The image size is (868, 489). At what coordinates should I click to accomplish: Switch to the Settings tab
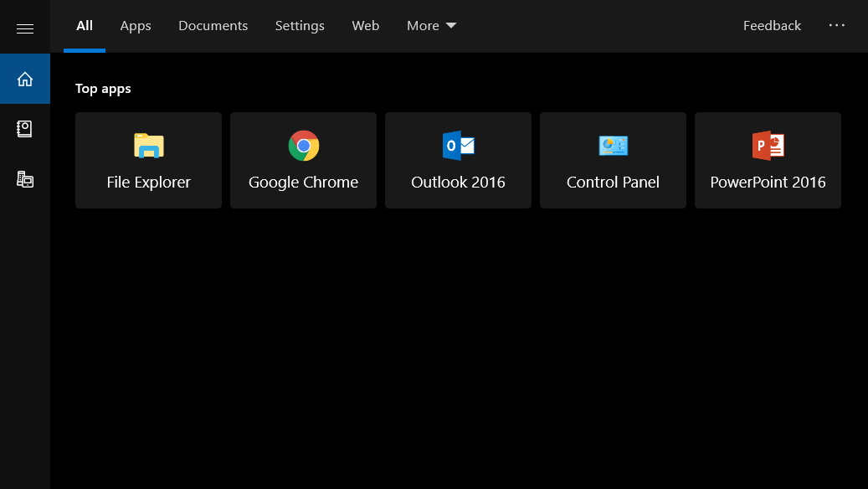pyautogui.click(x=300, y=26)
